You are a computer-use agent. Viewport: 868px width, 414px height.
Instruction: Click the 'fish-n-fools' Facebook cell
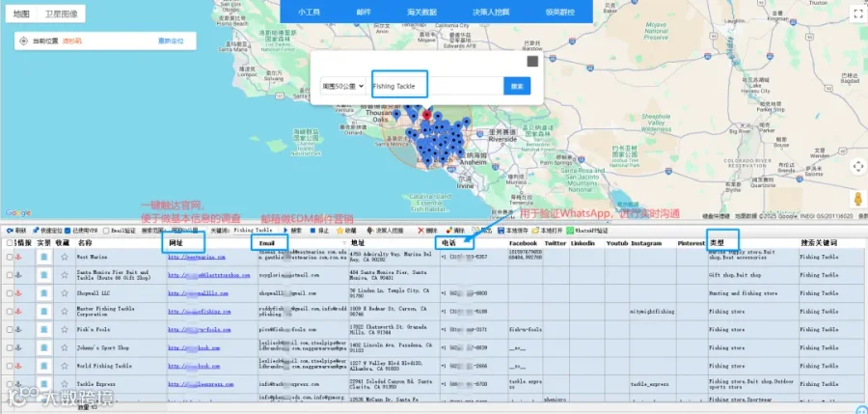tap(526, 330)
